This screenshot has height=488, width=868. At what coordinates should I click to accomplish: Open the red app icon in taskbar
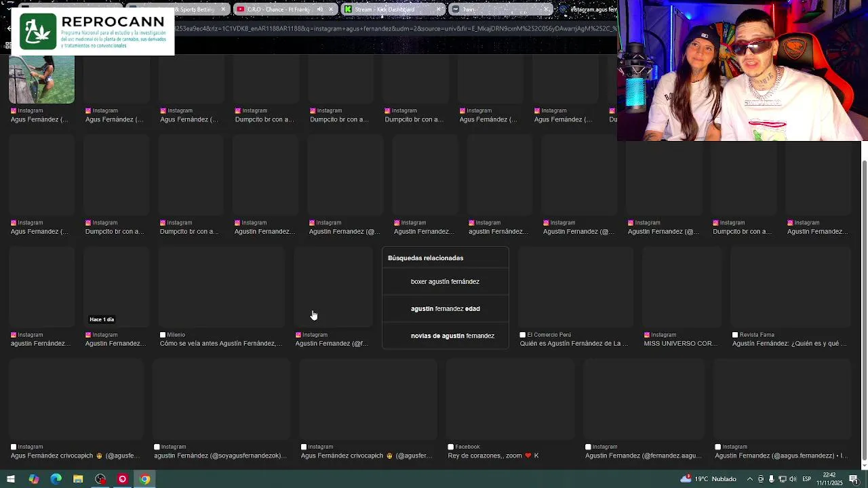click(x=123, y=479)
